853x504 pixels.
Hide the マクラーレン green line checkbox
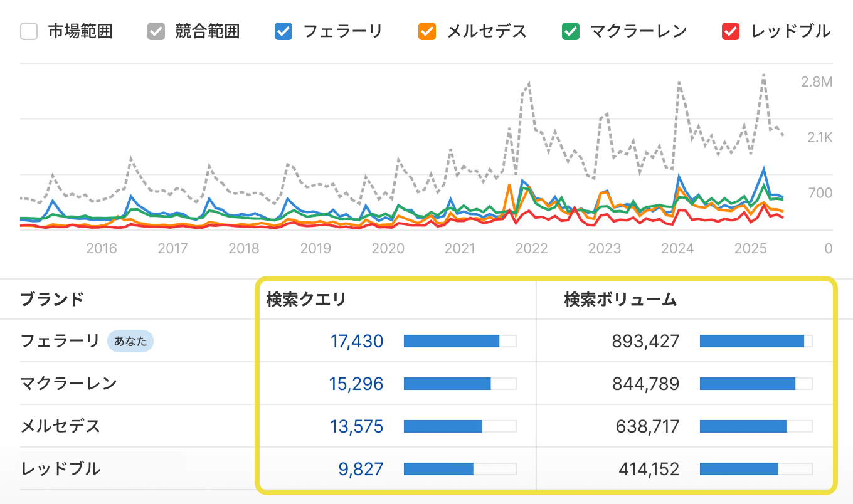[571, 31]
